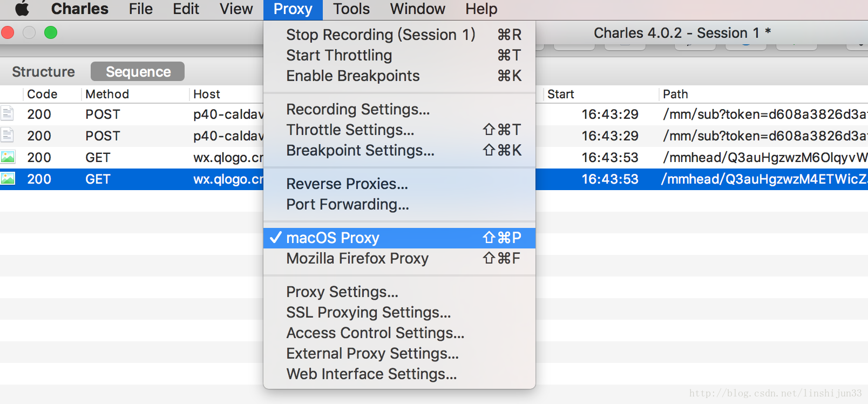This screenshot has height=404, width=868.
Task: Sort by the Method column header
Action: [x=107, y=94]
